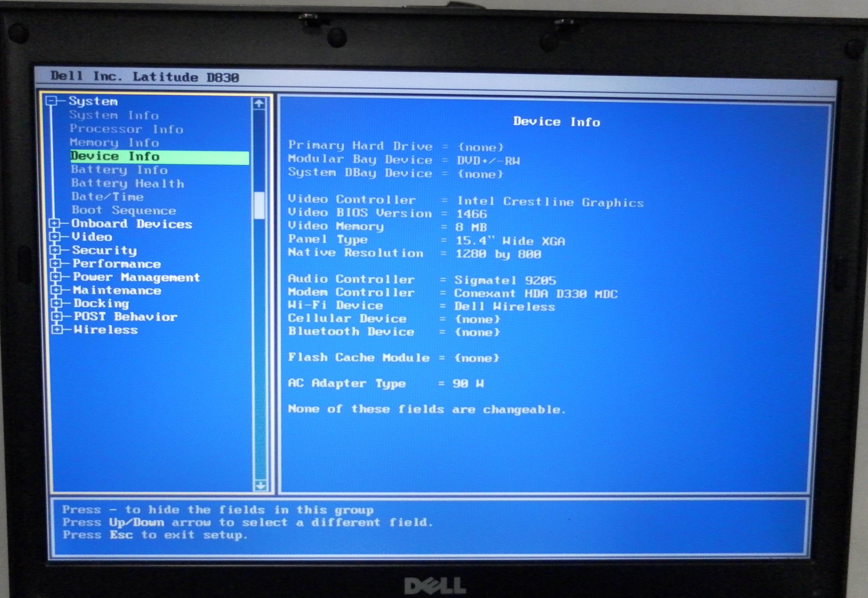Click 'Press Up/Down arrow' help line
This screenshot has width=868, height=598.
click(x=247, y=522)
